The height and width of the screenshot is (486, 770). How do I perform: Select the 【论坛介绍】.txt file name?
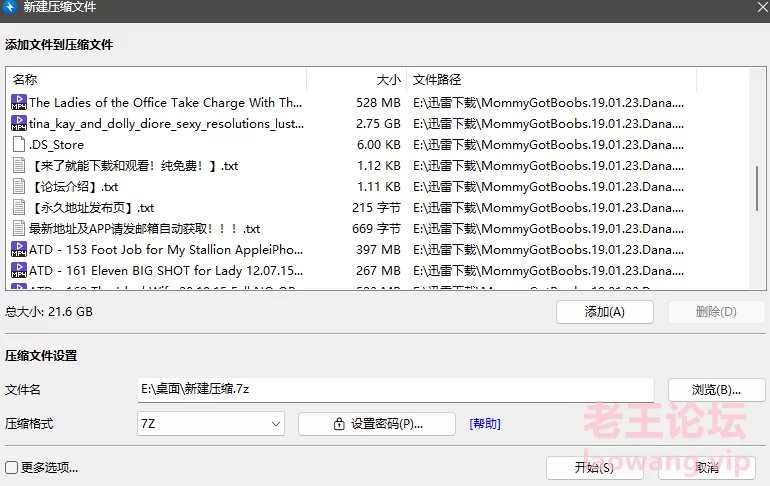pyautogui.click(x=74, y=187)
